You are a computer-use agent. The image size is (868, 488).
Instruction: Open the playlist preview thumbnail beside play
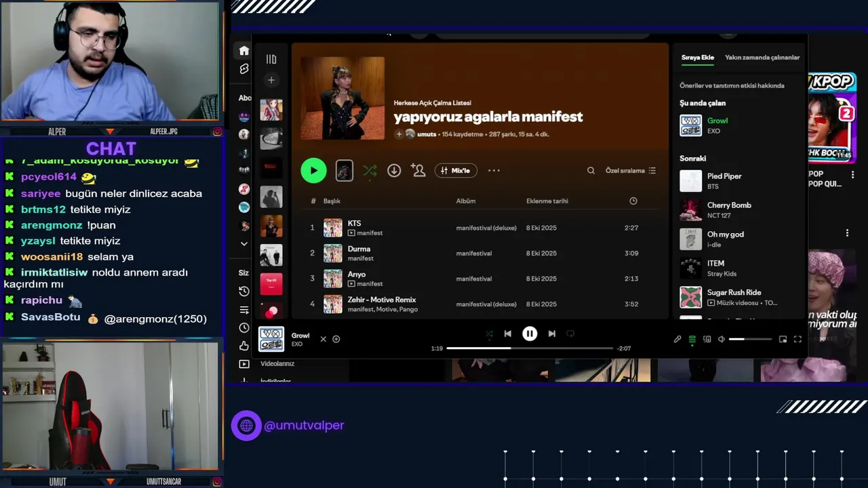344,171
